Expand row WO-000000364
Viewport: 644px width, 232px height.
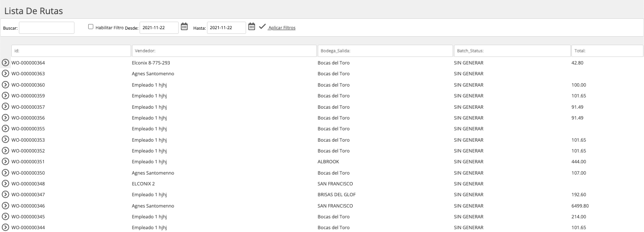(x=6, y=63)
